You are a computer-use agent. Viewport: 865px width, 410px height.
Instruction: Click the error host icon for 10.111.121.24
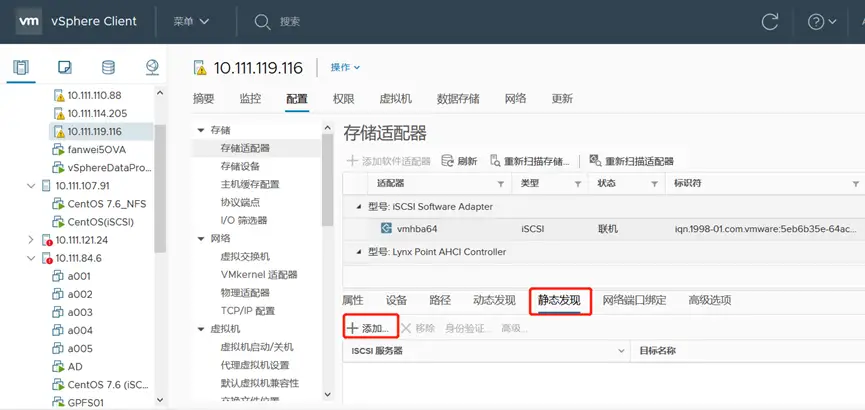click(x=47, y=240)
